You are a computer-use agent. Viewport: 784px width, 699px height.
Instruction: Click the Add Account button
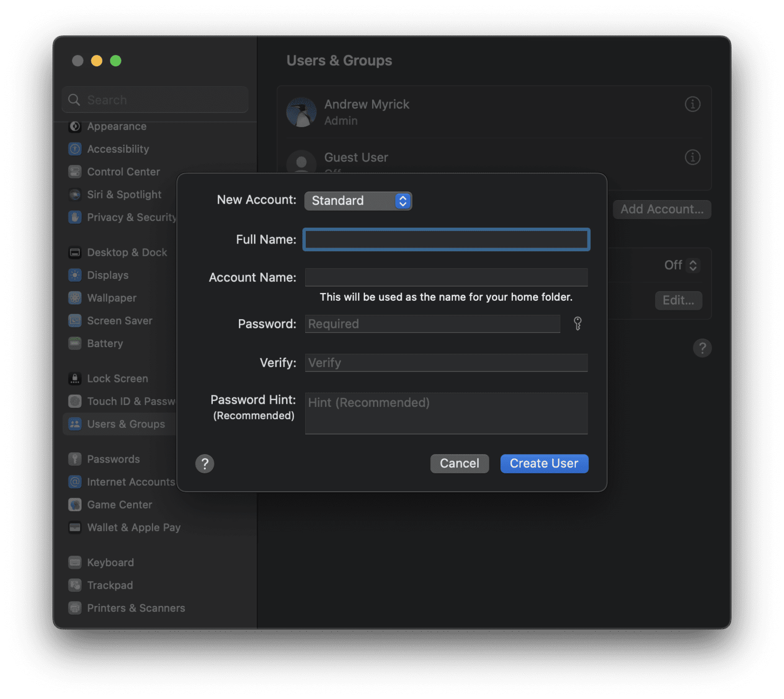click(x=661, y=209)
